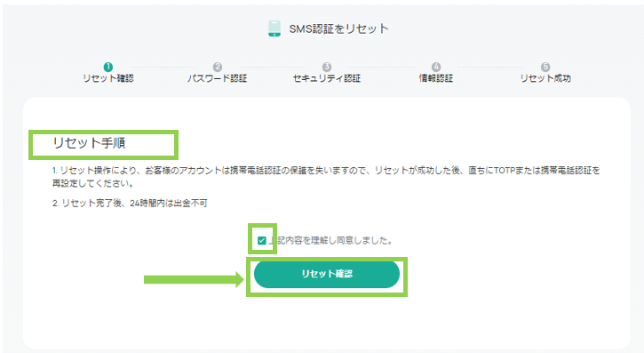
Task: Click the green リセット確認 button
Action: (327, 274)
